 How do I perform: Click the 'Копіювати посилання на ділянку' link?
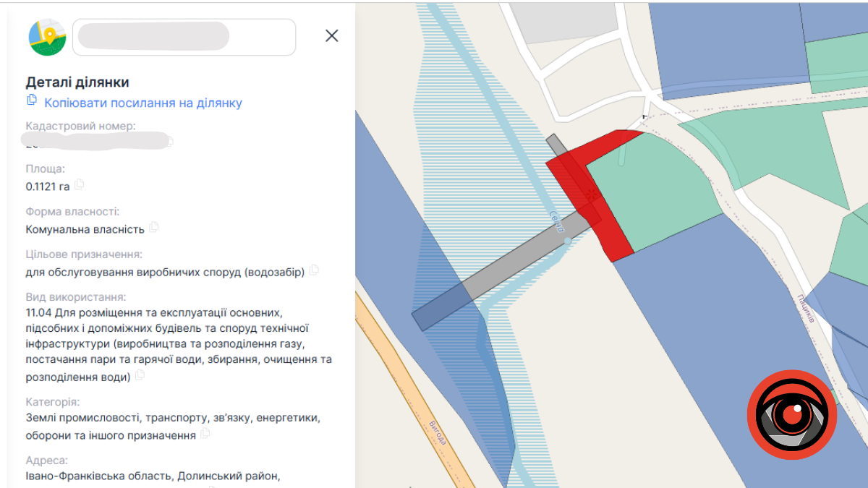click(x=143, y=103)
